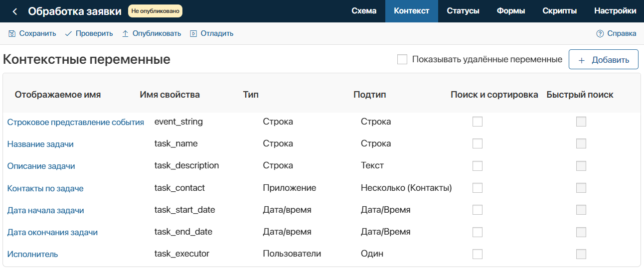Open the Дата окончания задачи variable
644x271 pixels.
[52, 232]
